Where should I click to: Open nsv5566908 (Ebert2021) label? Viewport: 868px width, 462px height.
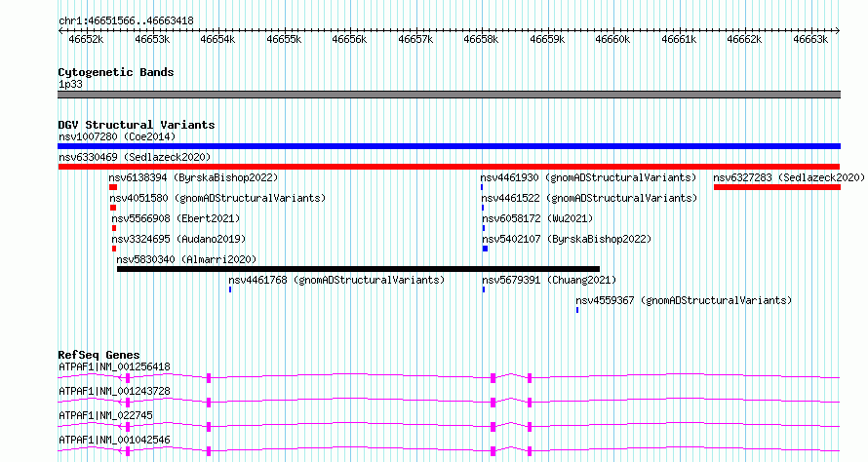coord(176,218)
